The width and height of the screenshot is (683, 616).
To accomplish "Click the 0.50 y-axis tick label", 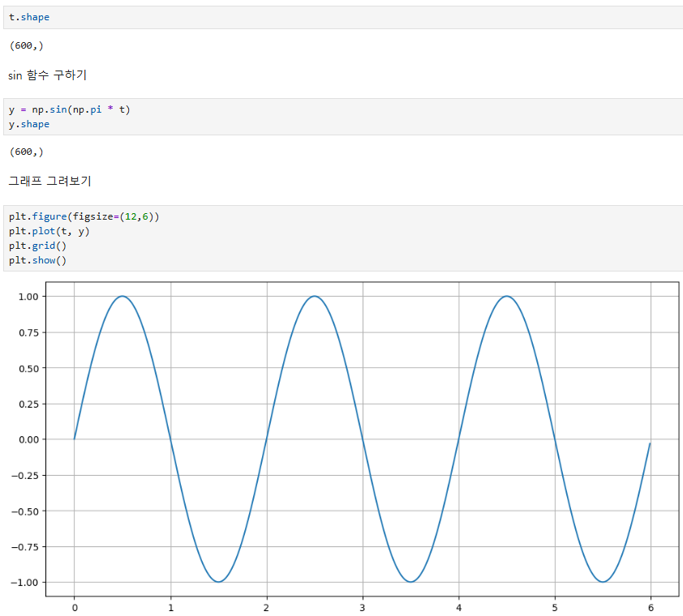I will [x=28, y=369].
